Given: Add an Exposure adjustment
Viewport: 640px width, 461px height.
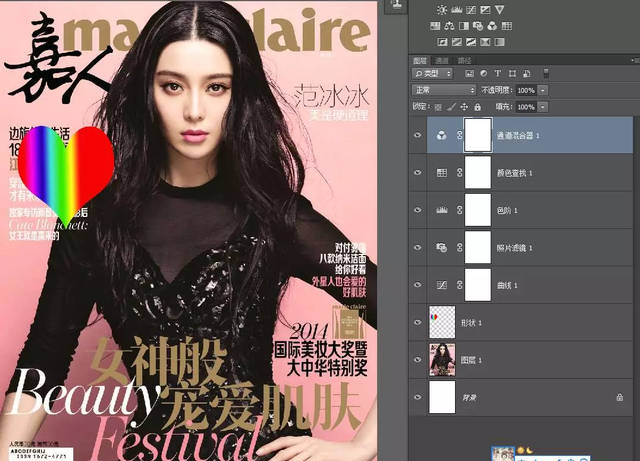Looking at the screenshot, I should [x=485, y=10].
